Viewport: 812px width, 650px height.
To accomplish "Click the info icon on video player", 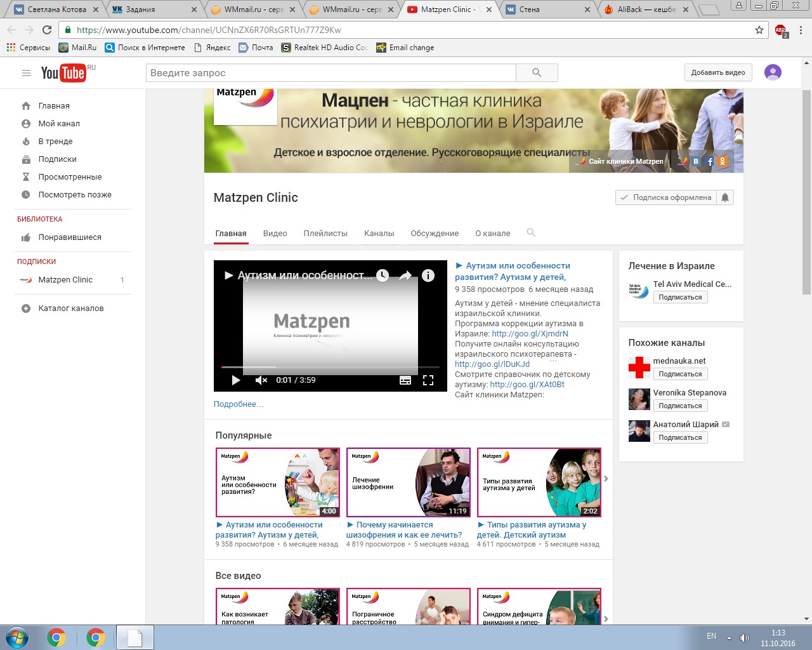I will (x=428, y=275).
